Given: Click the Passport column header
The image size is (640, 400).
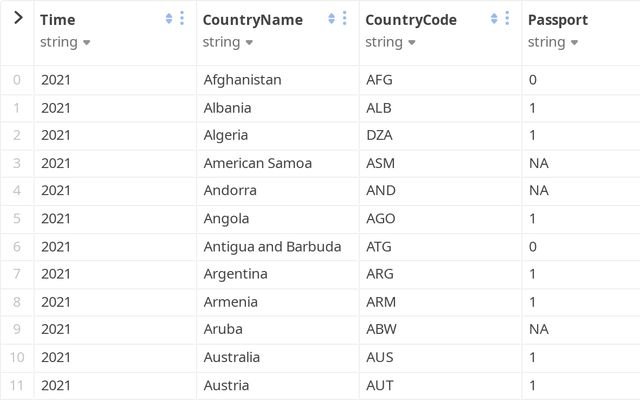Looking at the screenshot, I should coord(558,20).
